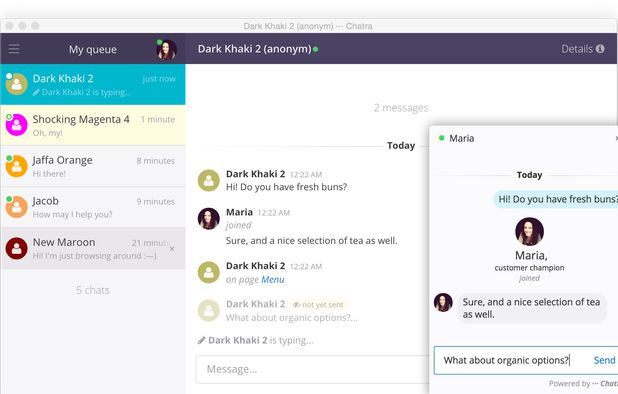Click the pencil typing icon under the conversation
This screenshot has height=394, width=618.
tap(201, 340)
